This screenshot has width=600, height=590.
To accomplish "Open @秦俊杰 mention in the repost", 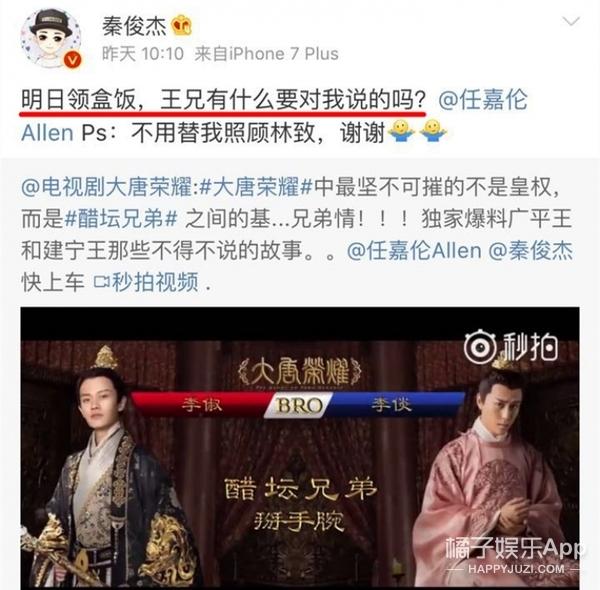I will point(531,251).
